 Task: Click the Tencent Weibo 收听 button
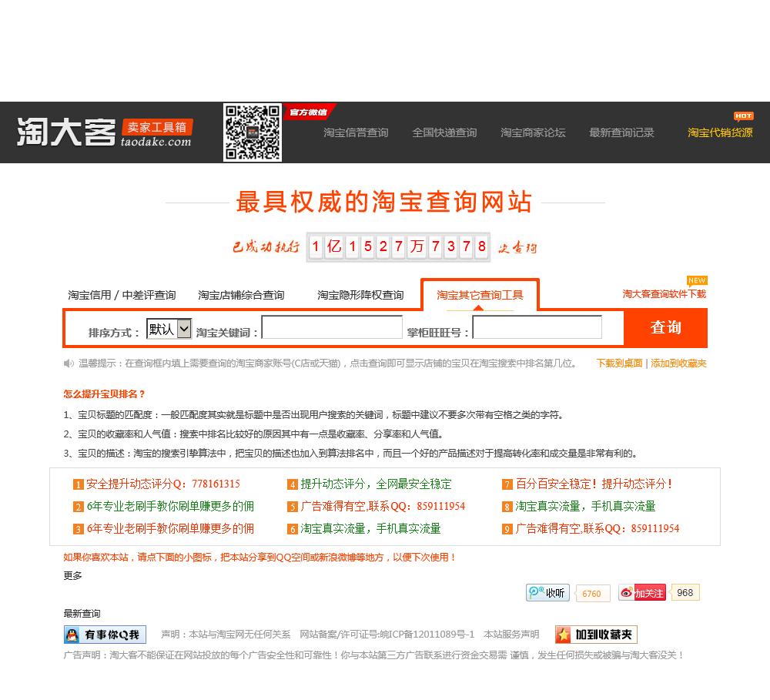tap(547, 593)
